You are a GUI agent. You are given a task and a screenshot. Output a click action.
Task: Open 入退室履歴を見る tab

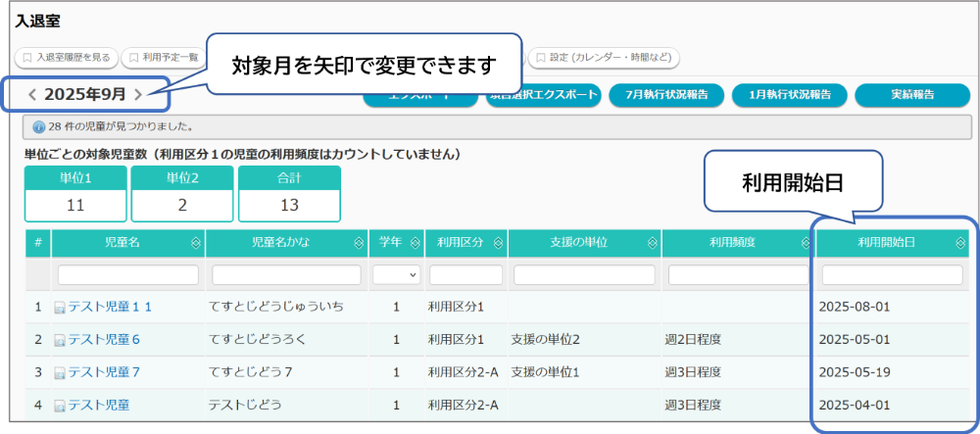(67, 58)
